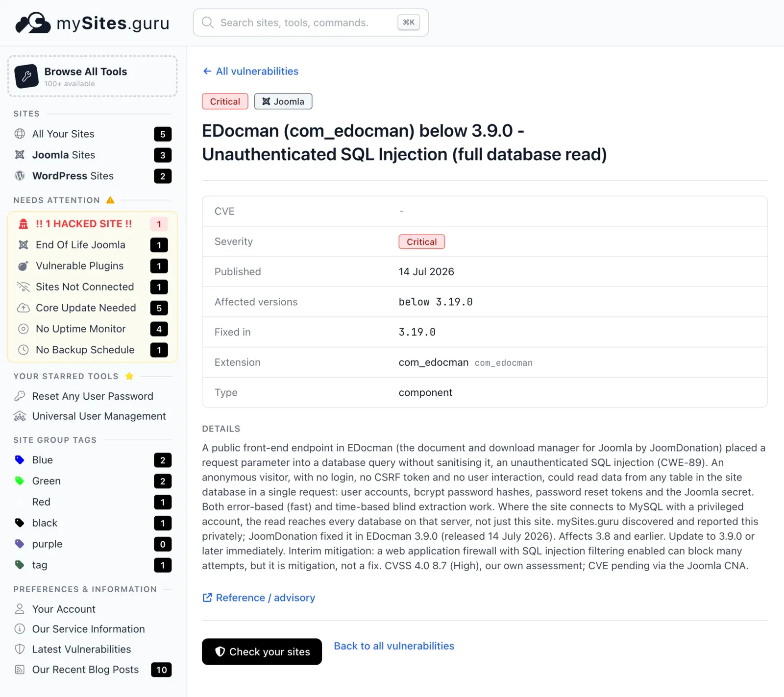Click the RSS icon beside Our Recent Blog Posts
784x697 pixels.
(20, 670)
